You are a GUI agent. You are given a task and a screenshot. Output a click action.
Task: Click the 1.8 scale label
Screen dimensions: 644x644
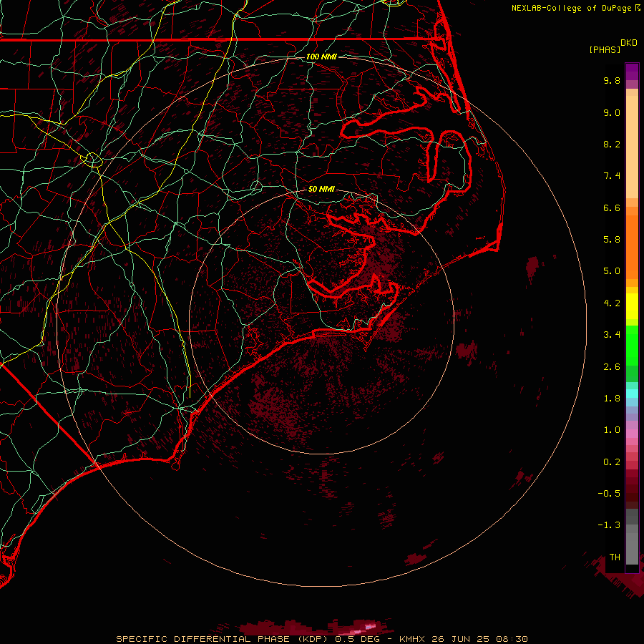612,399
